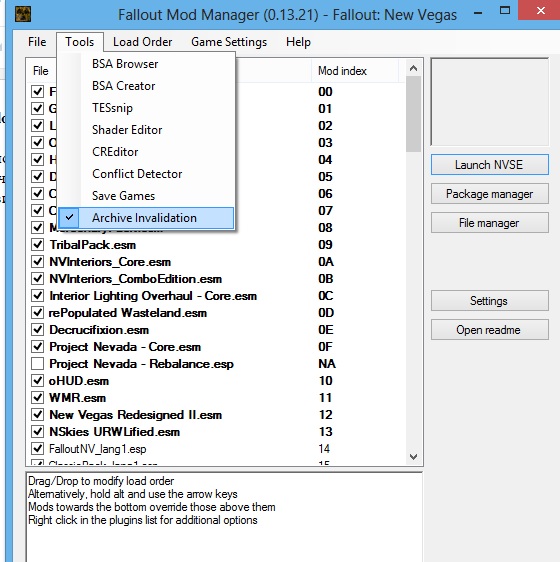The height and width of the screenshot is (562, 560).
Task: Toggle WMR.esm checkbox
Action: pyautogui.click(x=37, y=398)
